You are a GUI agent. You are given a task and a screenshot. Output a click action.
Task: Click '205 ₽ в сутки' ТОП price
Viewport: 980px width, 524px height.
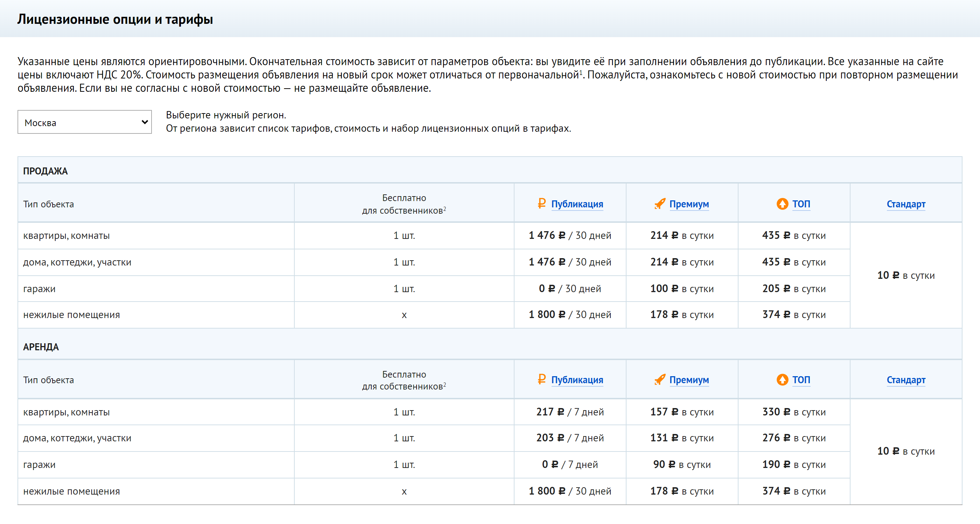794,289
